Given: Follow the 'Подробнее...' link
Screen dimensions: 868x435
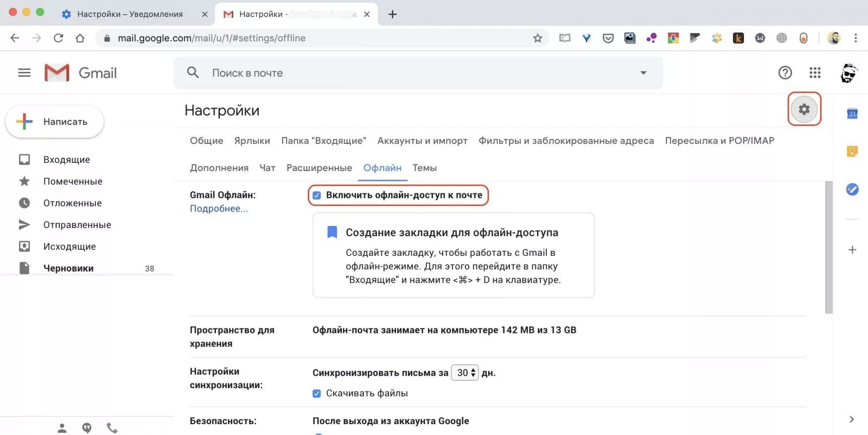Looking at the screenshot, I should [x=219, y=209].
